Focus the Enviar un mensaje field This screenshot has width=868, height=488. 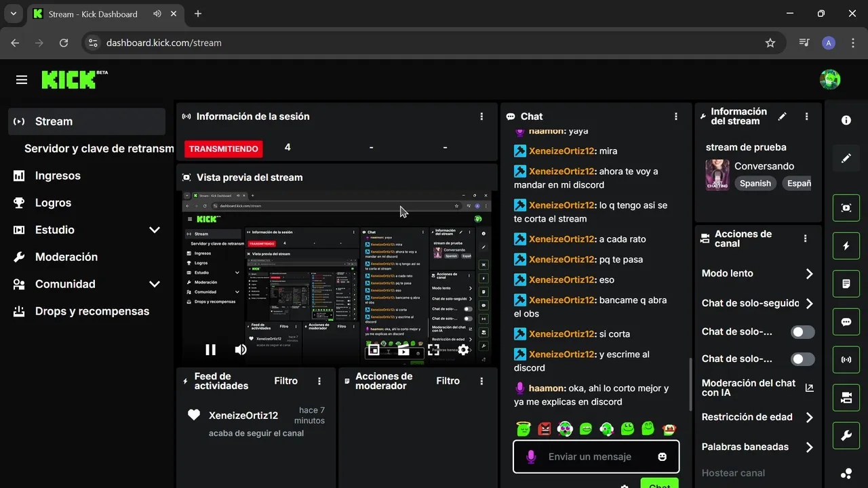596,457
